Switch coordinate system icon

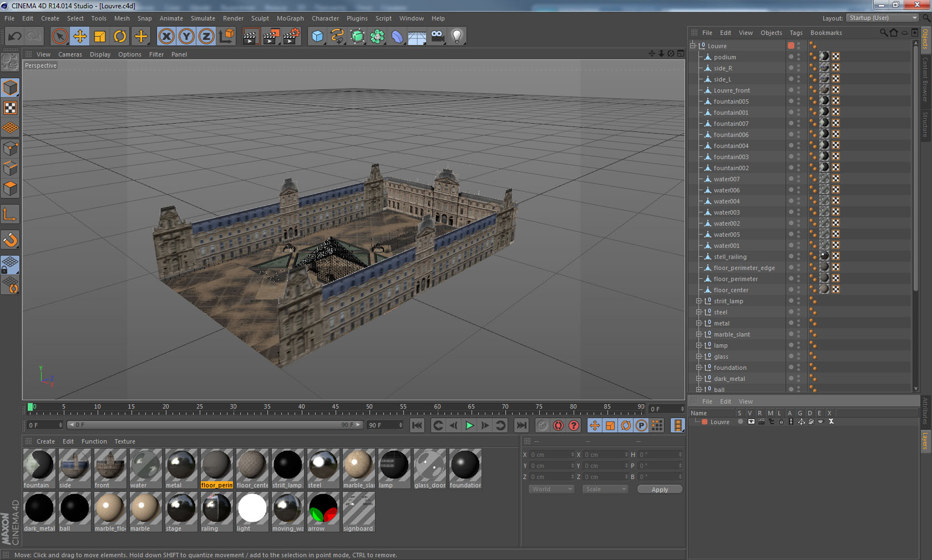coord(226,37)
